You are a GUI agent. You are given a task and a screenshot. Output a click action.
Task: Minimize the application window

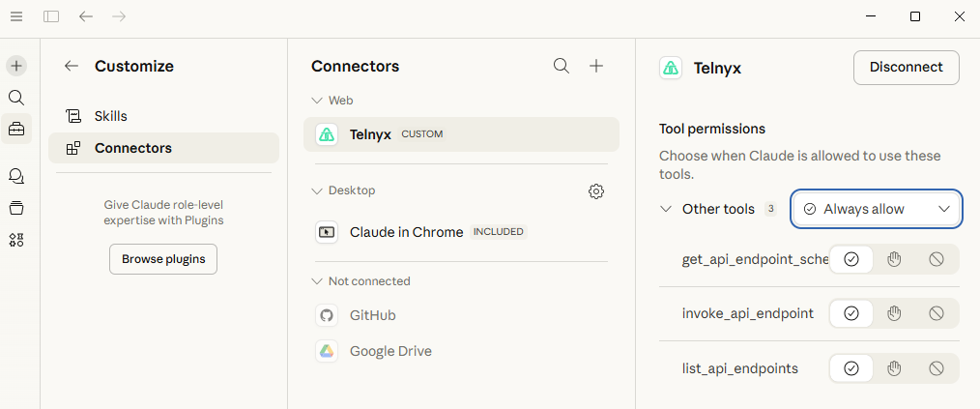click(870, 16)
